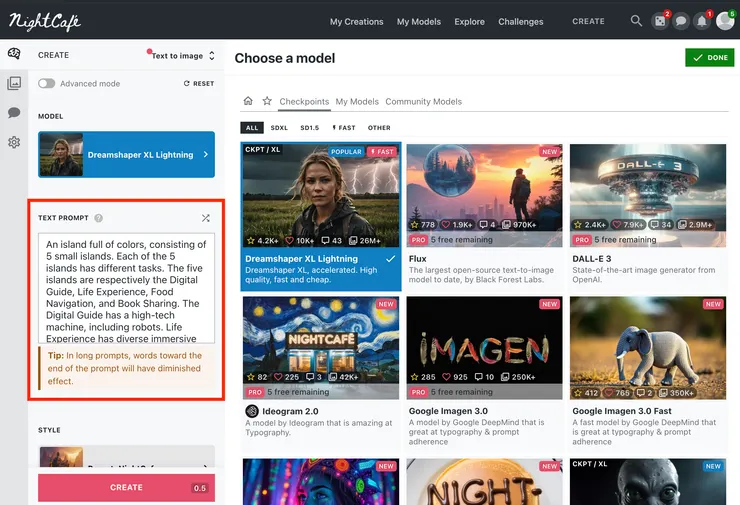Click the DALL-E 3 model title
740x505 pixels.
click(592, 259)
